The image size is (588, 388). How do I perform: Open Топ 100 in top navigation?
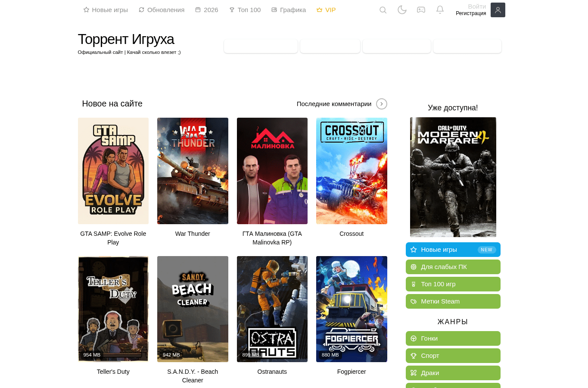click(245, 10)
